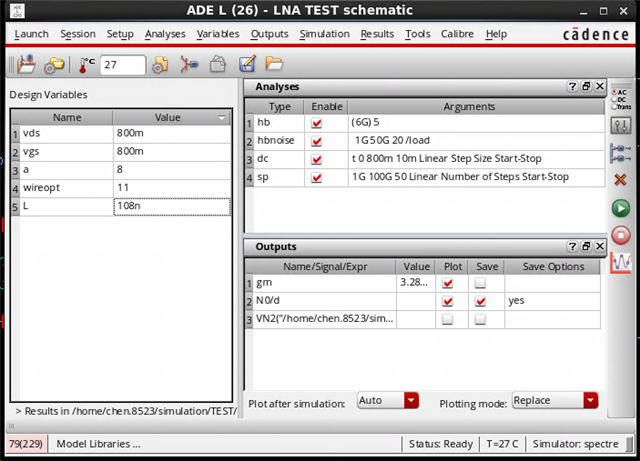Click the green Run Simulation button
Image resolution: width=640 pixels, height=461 pixels.
pyautogui.click(x=620, y=209)
